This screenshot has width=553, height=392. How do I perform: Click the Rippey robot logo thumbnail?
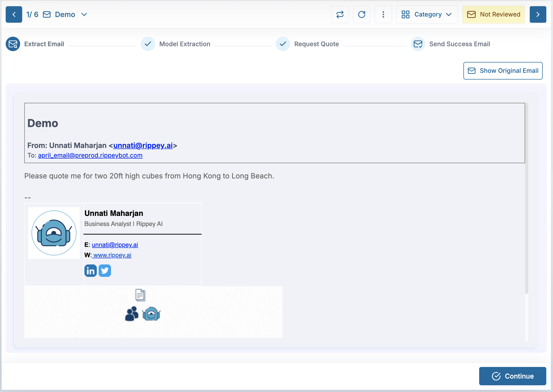[54, 233]
